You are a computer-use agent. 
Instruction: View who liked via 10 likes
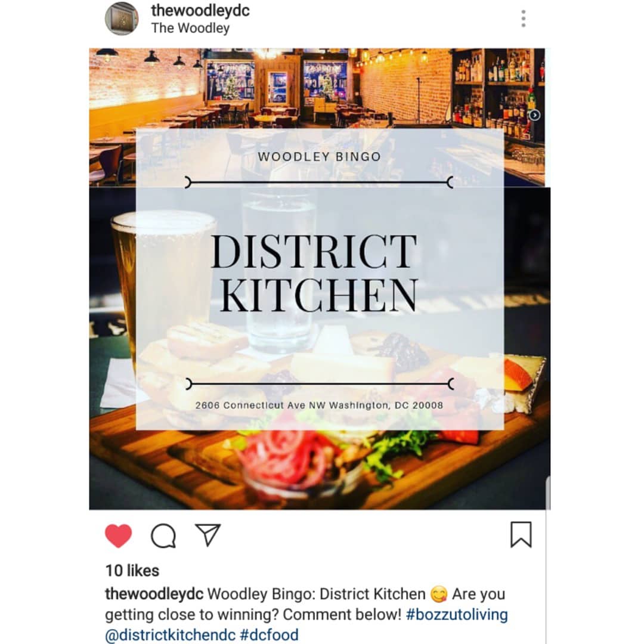click(132, 571)
